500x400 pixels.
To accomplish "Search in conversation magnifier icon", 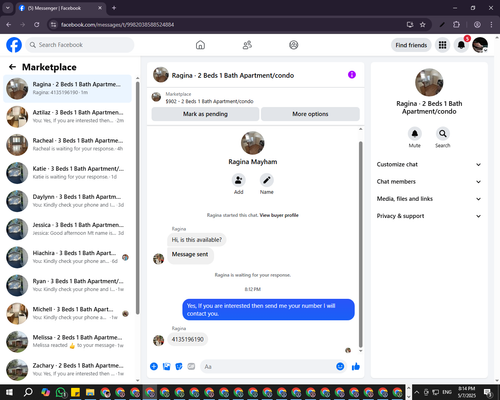I will (443, 134).
